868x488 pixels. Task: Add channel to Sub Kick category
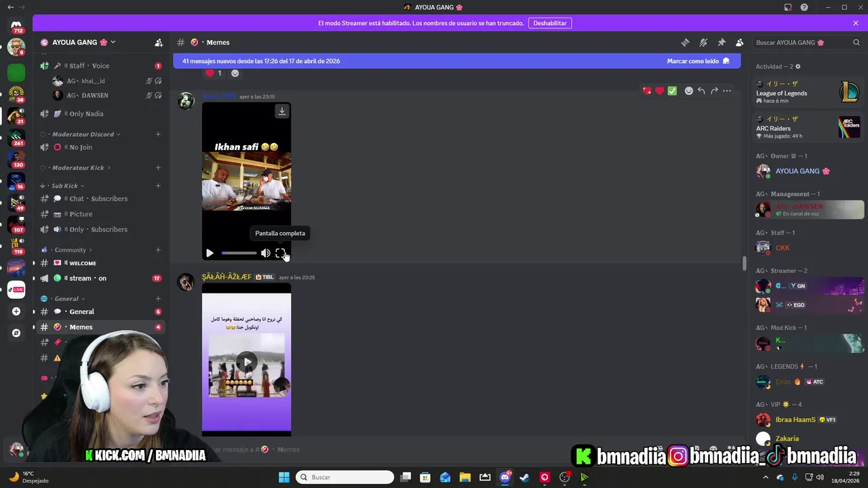pos(158,186)
